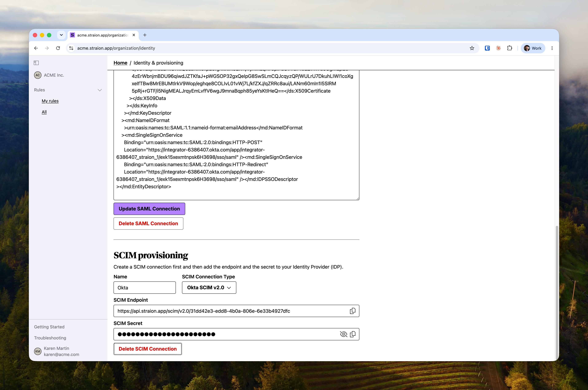The width and height of the screenshot is (588, 390).
Task: Open a new browser tab
Action: 145,35
